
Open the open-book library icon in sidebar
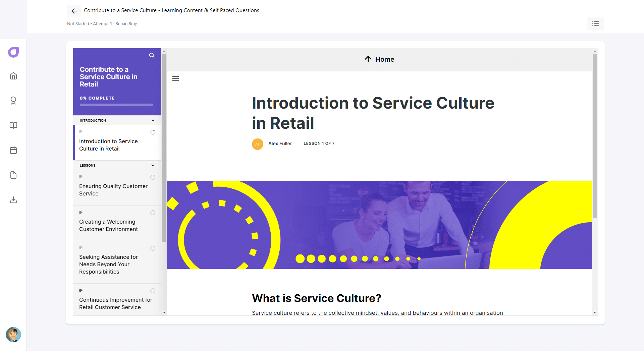[x=13, y=125]
